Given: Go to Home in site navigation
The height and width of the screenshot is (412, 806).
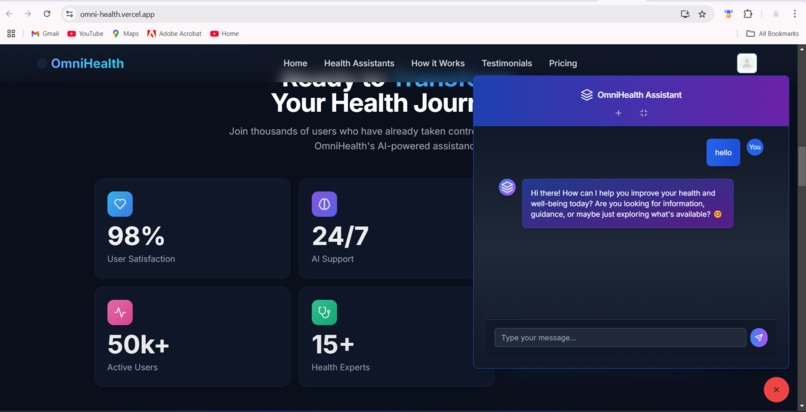Looking at the screenshot, I should click(295, 63).
